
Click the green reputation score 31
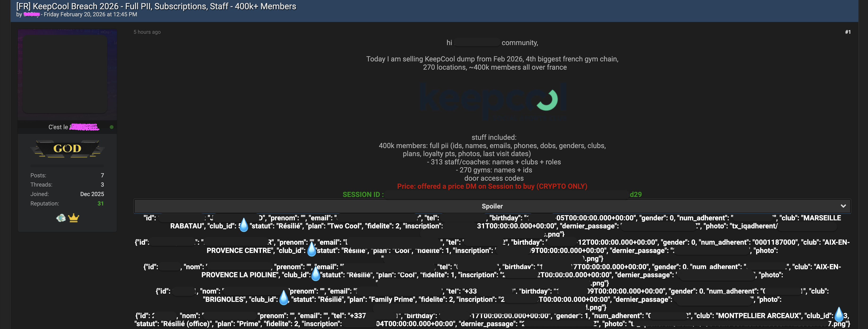pyautogui.click(x=100, y=204)
